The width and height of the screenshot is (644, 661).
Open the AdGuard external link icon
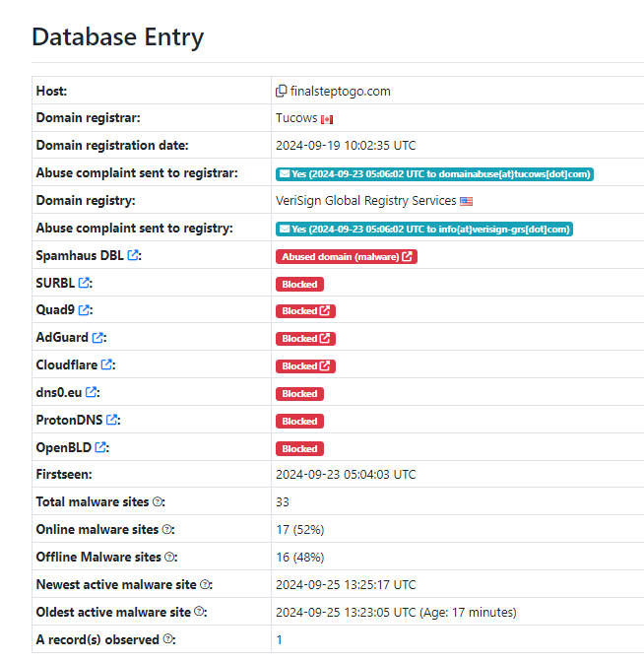point(97,337)
